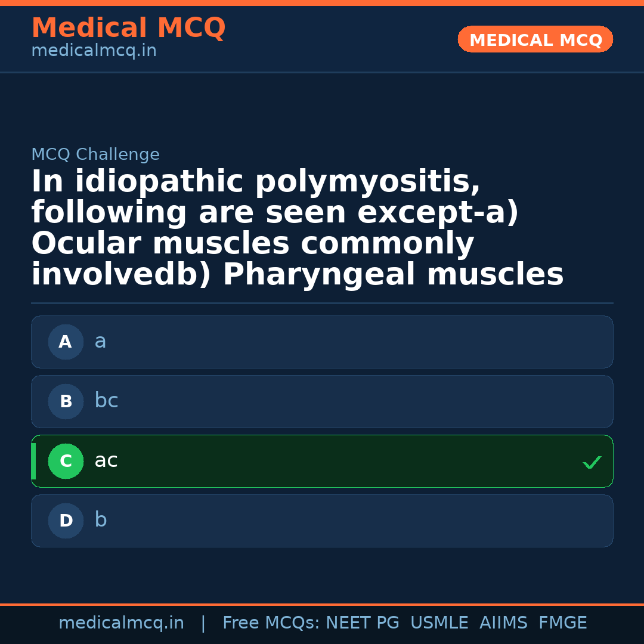644x644 pixels.
Task: Click the Medical MCQ header title
Action: 128,28
